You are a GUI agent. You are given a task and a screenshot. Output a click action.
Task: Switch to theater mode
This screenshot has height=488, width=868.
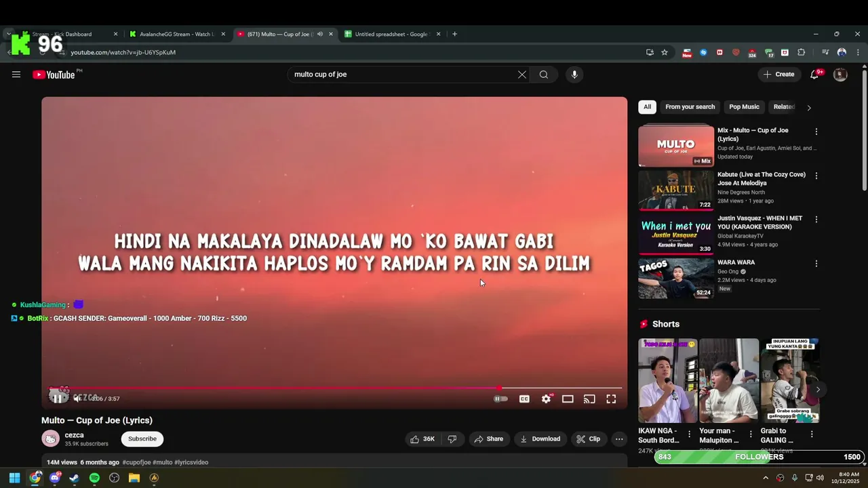[x=568, y=399]
